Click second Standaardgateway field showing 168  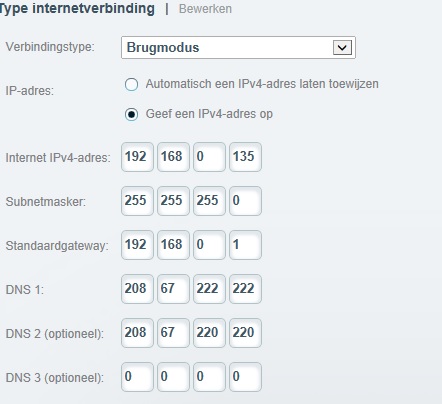pyautogui.click(x=173, y=245)
